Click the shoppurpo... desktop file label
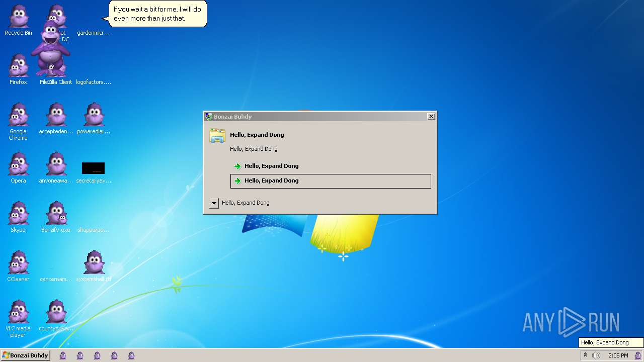Viewport: 644px width, 362px height. (94, 230)
